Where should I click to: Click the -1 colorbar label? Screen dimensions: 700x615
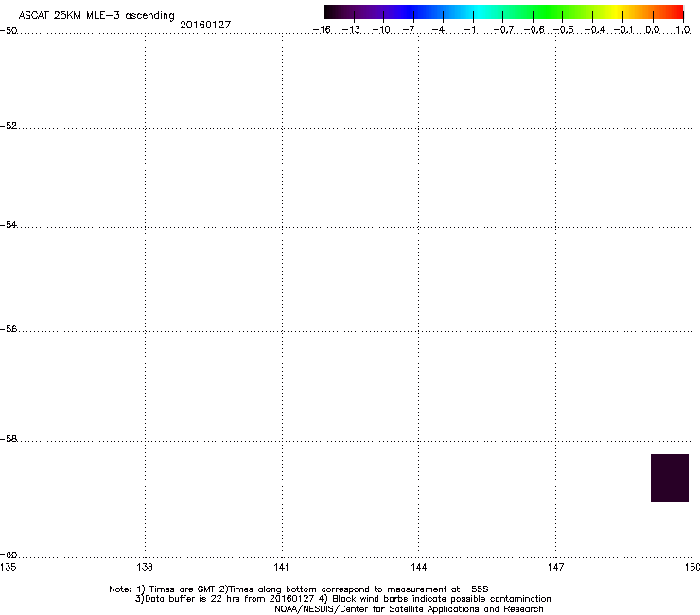pos(469,30)
